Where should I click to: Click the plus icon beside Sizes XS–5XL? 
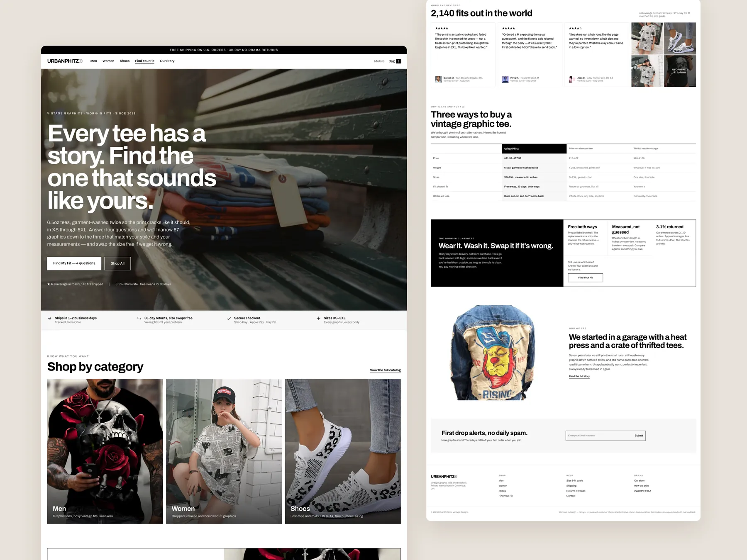coord(318,319)
